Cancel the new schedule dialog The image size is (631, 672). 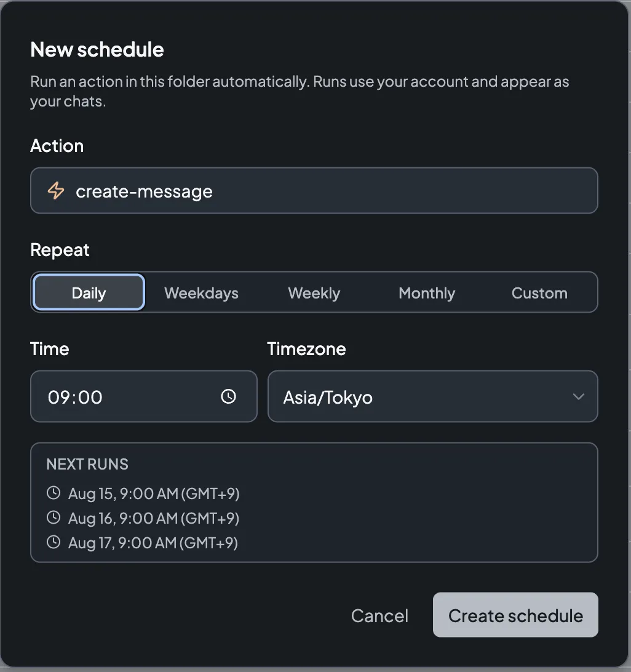point(379,616)
